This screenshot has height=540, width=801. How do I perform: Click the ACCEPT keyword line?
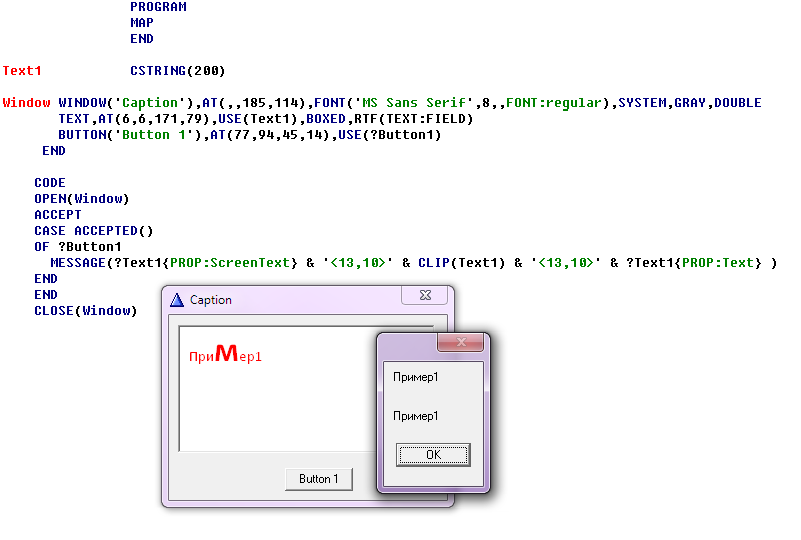(x=58, y=215)
